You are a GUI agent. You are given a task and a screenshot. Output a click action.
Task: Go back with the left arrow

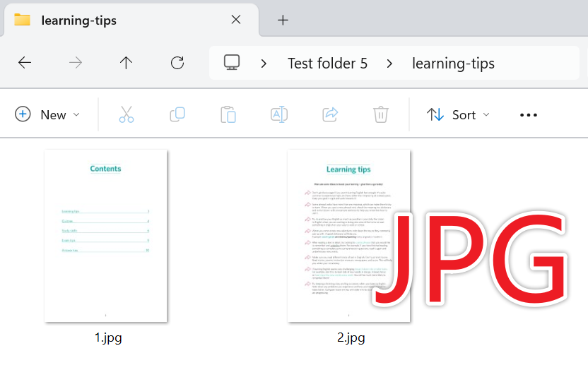click(25, 63)
